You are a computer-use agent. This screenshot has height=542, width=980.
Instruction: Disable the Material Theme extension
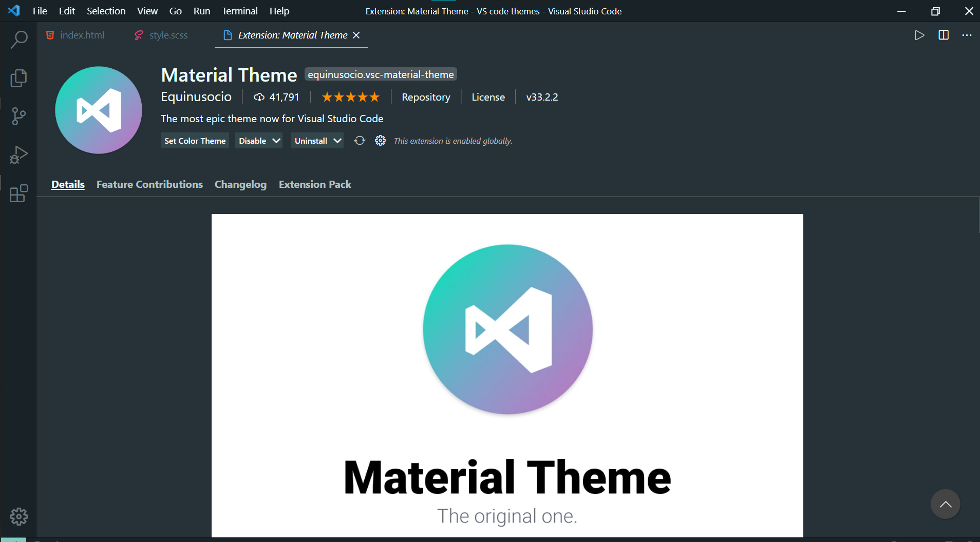(x=253, y=140)
